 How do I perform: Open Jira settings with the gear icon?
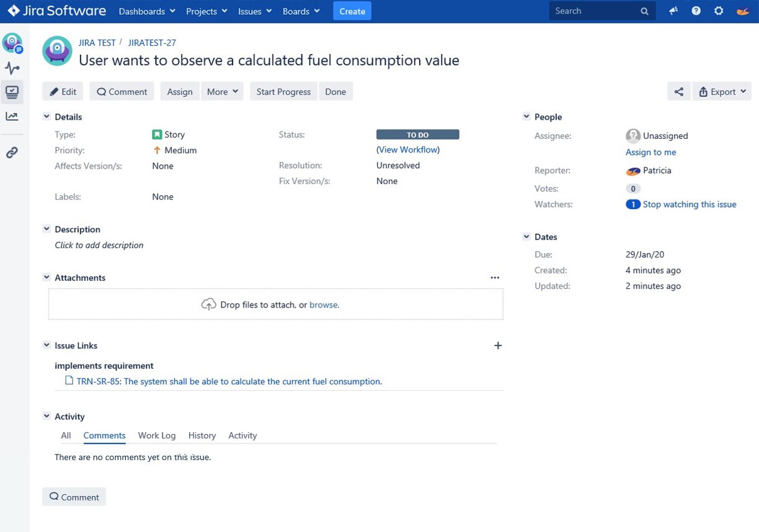718,11
